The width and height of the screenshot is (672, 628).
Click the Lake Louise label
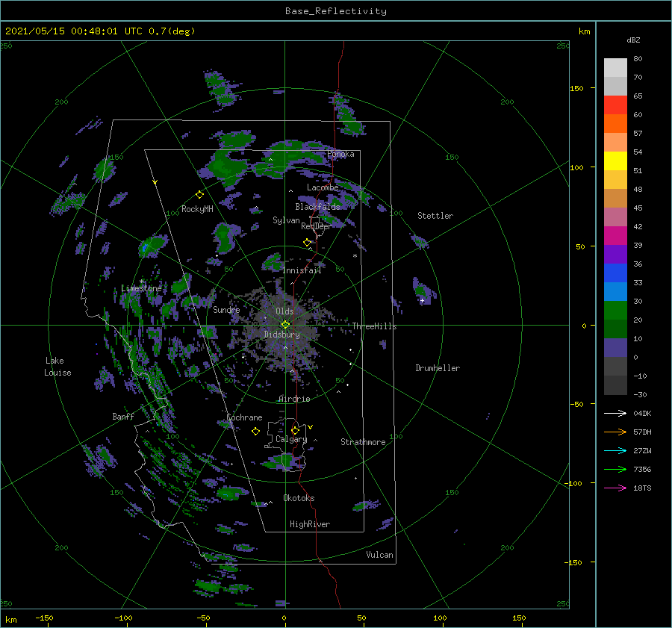57,367
